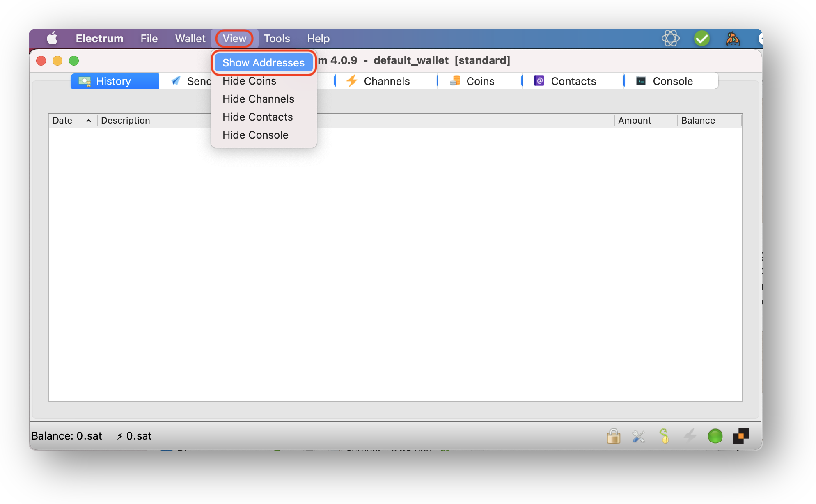
Task: Choose Hide Coins from View menu
Action: tap(264, 81)
